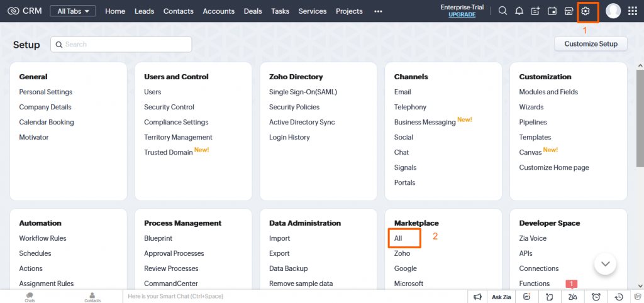Image resolution: width=644 pixels, height=303 pixels.
Task: Open Personal Settings under General
Action: click(x=45, y=92)
